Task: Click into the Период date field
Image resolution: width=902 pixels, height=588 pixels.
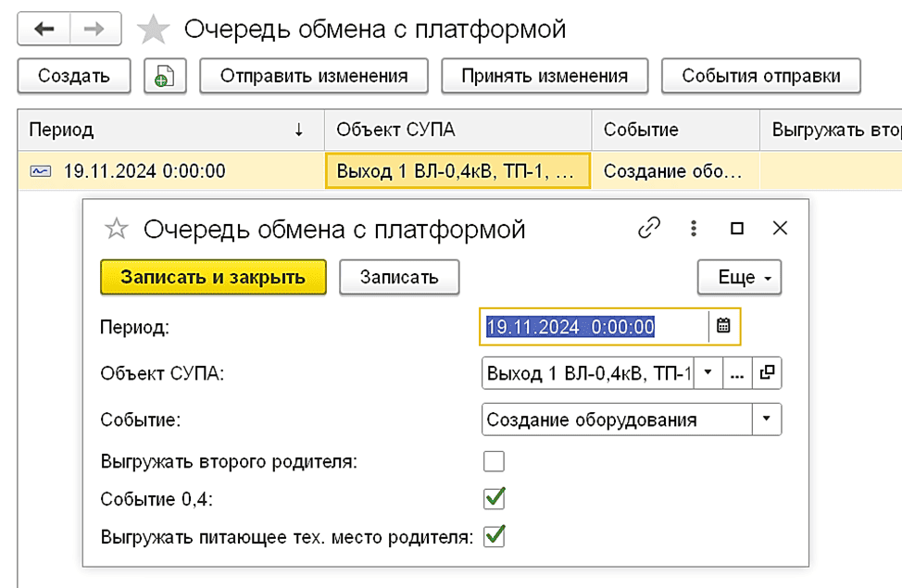Action: pyautogui.click(x=593, y=326)
